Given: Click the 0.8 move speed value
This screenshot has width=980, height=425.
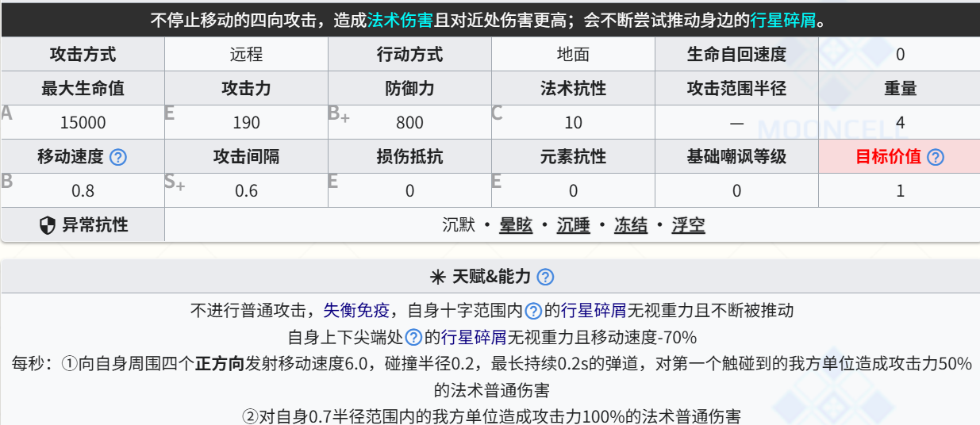Looking at the screenshot, I should (x=83, y=191).
